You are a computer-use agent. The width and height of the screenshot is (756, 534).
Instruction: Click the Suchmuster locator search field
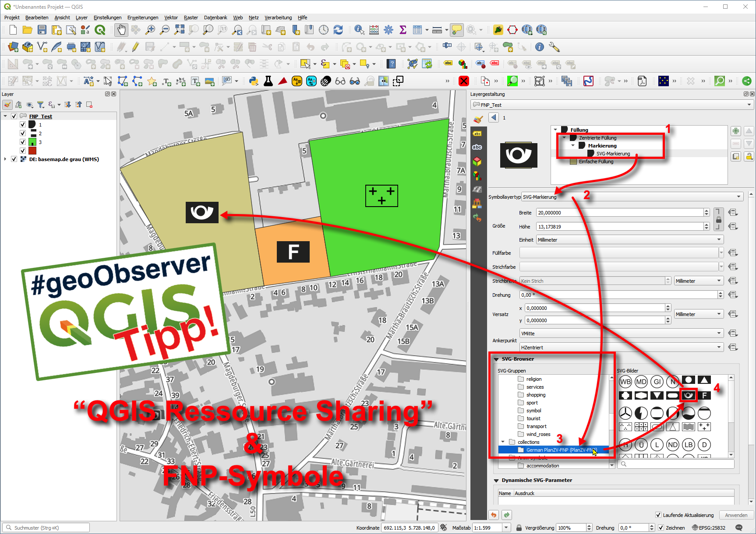[x=46, y=528]
